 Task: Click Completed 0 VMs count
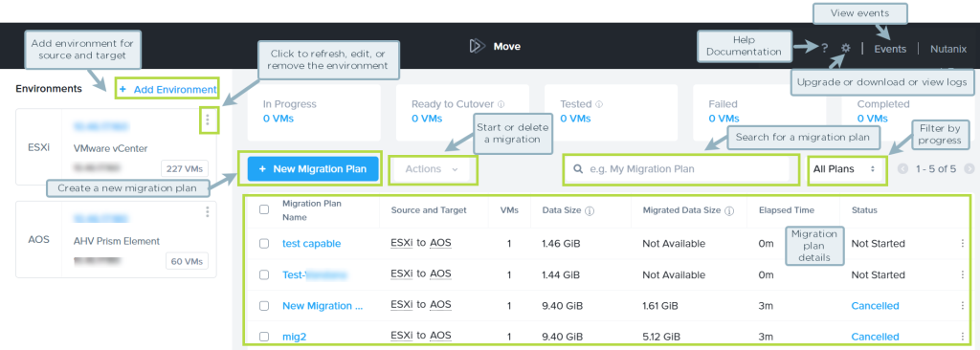(x=872, y=119)
